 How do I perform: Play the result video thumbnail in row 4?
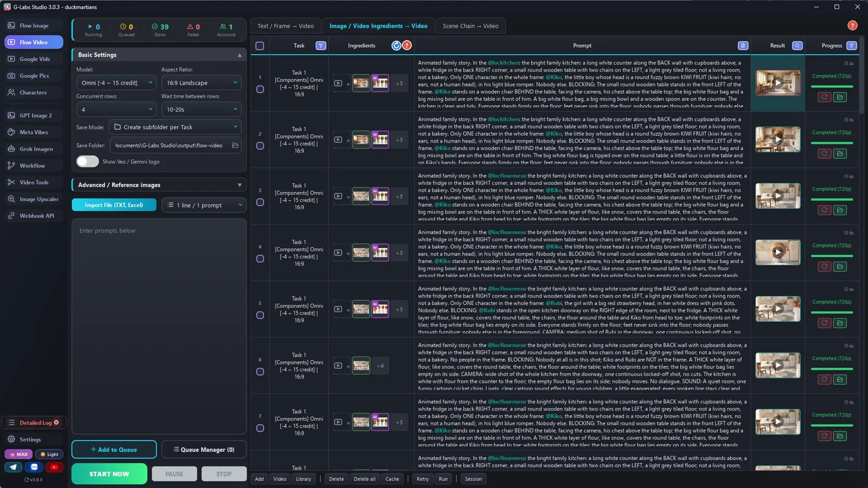click(x=777, y=252)
